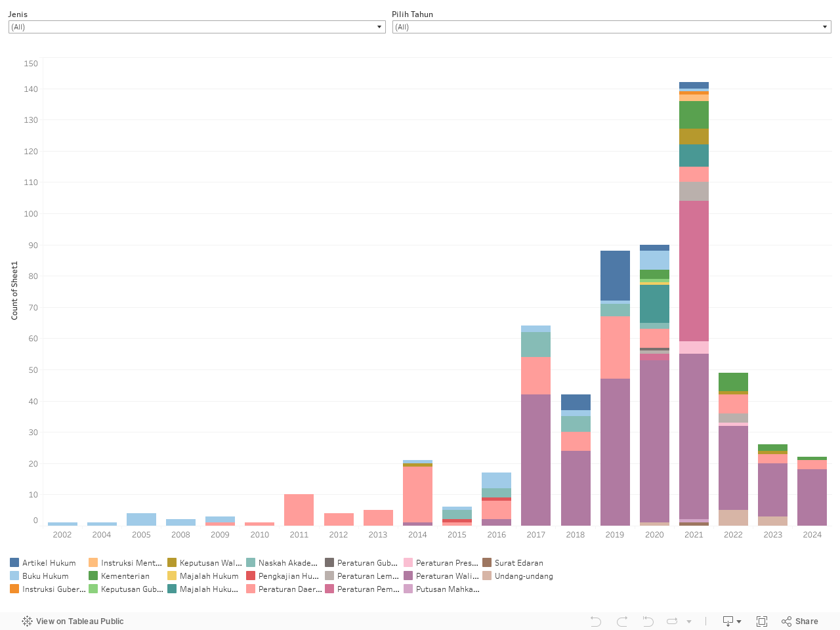
Task: Click Peraturan Pres... legend label
Action: point(447,563)
